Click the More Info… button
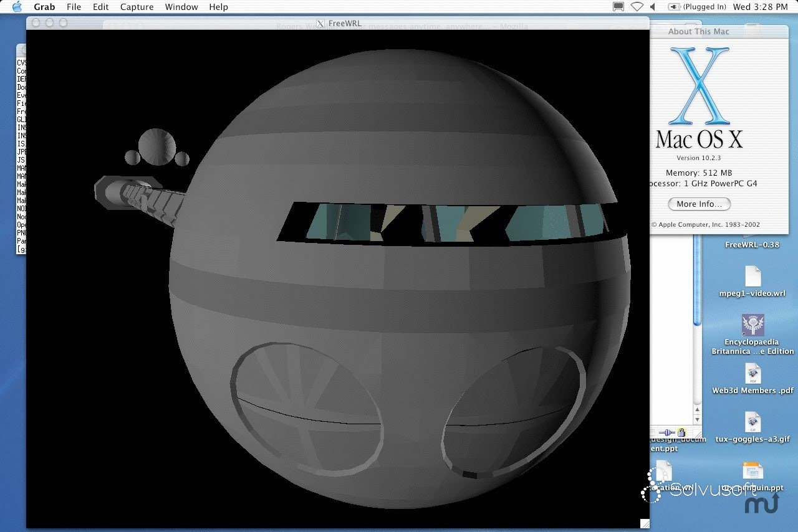798x532 pixels. click(x=699, y=204)
